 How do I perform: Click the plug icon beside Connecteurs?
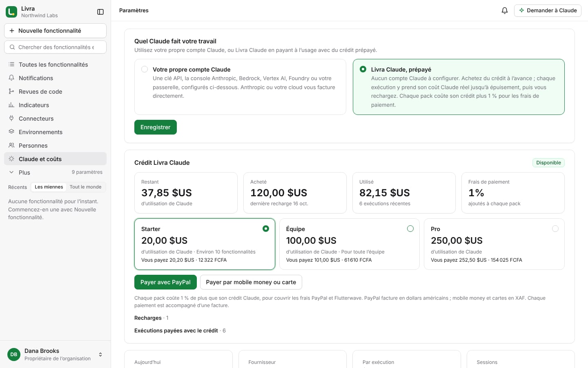click(x=11, y=119)
